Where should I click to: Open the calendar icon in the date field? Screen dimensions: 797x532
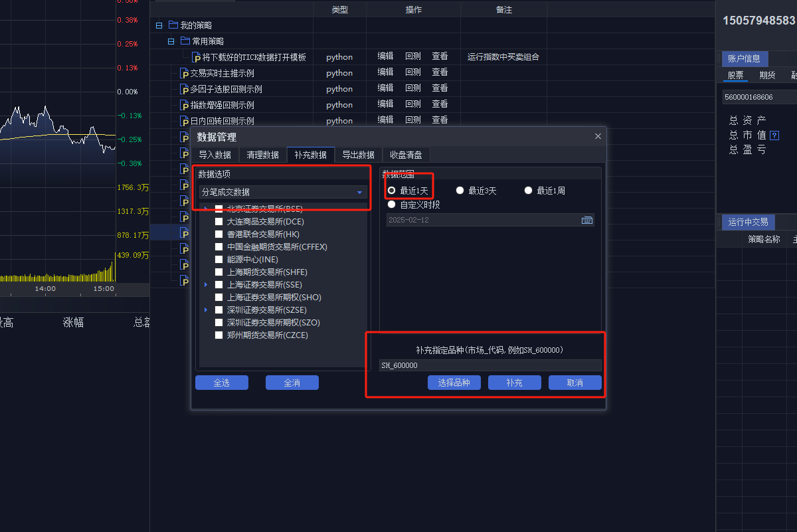tap(587, 220)
